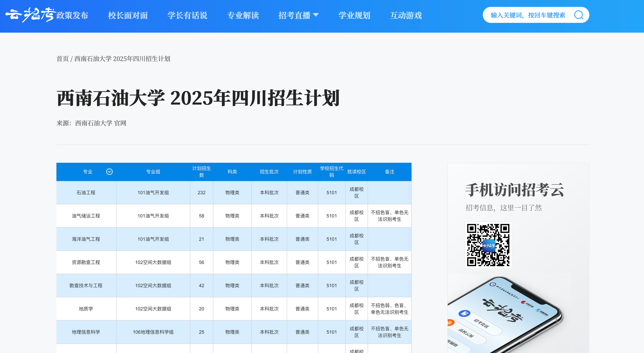This screenshot has height=353, width=644.
Task: Click the 计划性质 column header
Action: click(x=302, y=172)
